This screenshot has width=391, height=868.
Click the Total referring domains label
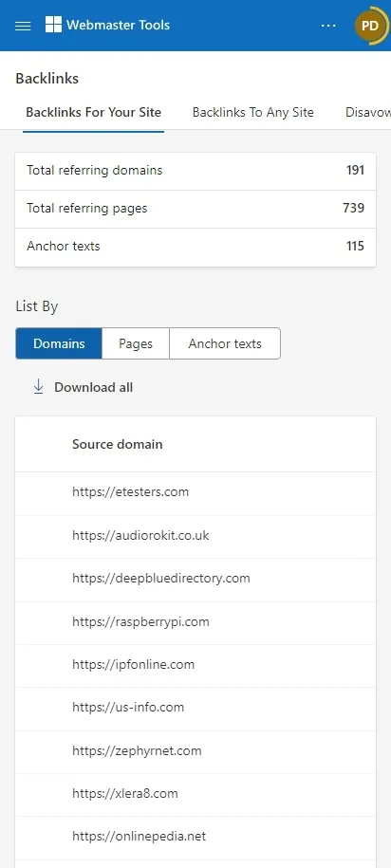click(95, 170)
